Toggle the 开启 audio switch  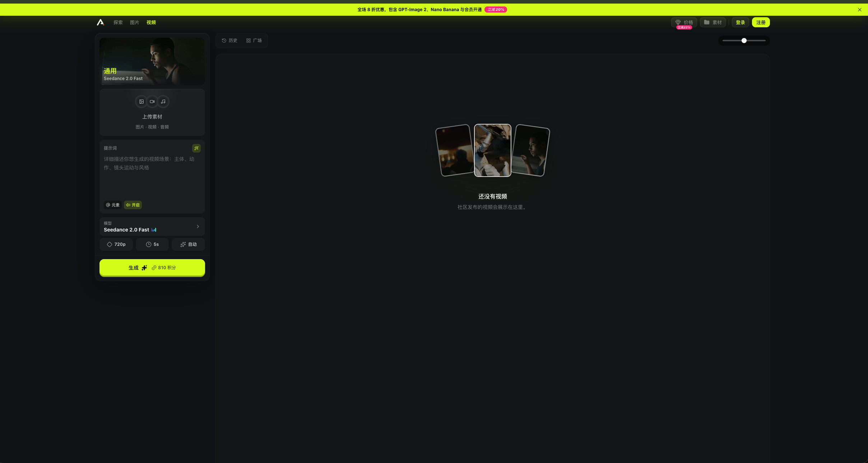(133, 205)
